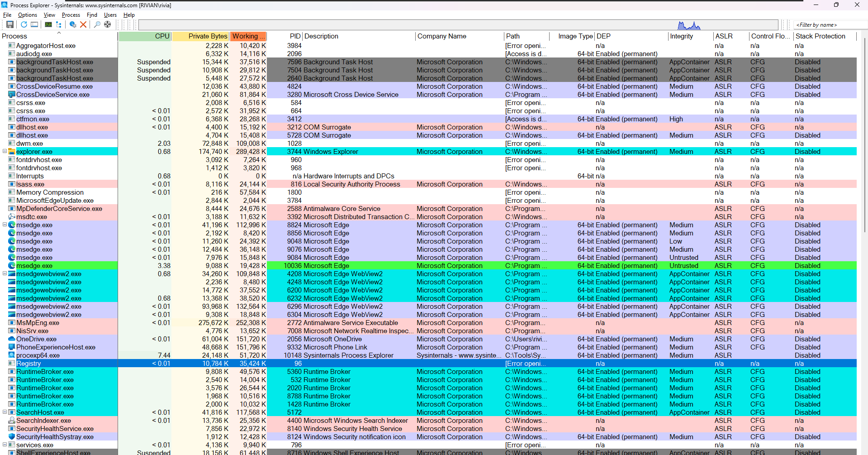Open the process Properties icon

72,24
